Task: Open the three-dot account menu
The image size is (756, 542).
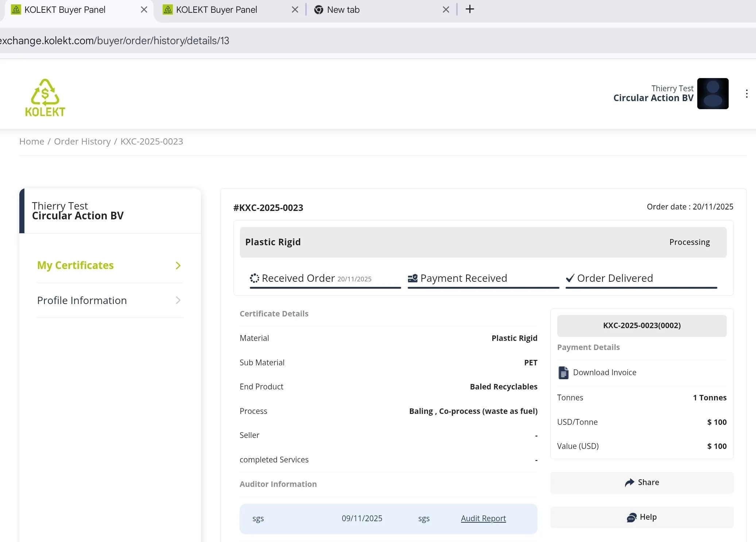Action: tap(747, 94)
